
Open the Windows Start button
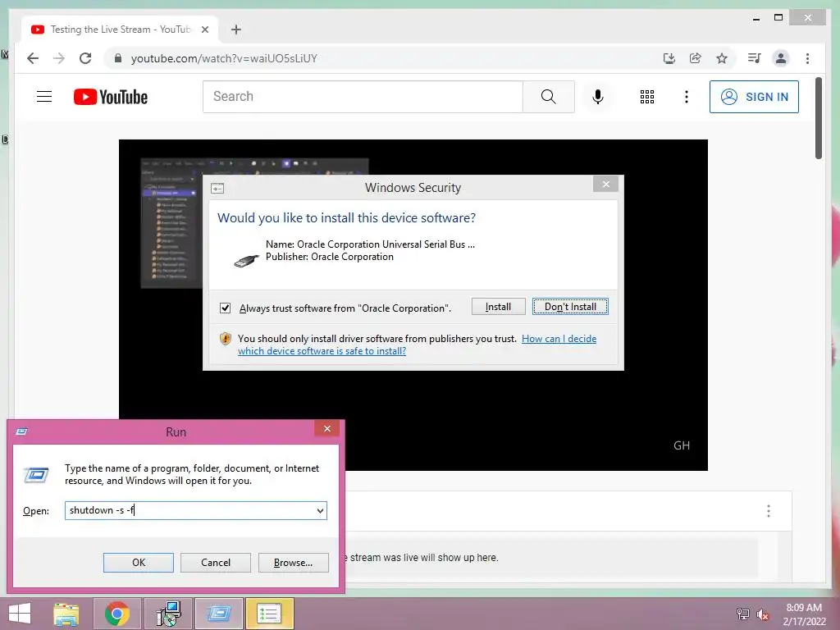[20, 614]
